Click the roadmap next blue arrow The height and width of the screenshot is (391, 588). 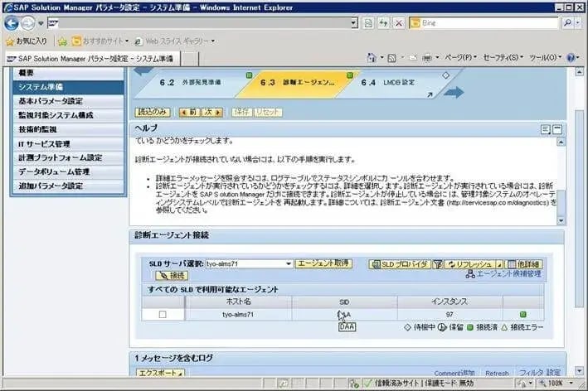[454, 92]
